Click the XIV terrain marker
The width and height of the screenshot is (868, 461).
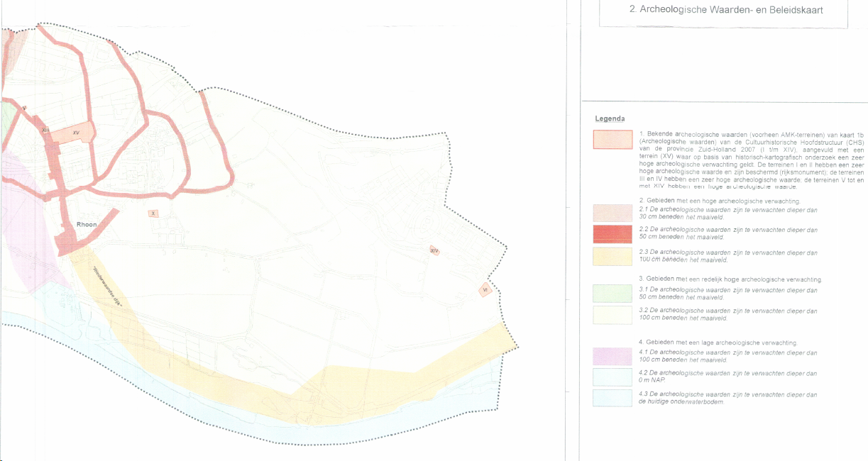(x=434, y=251)
